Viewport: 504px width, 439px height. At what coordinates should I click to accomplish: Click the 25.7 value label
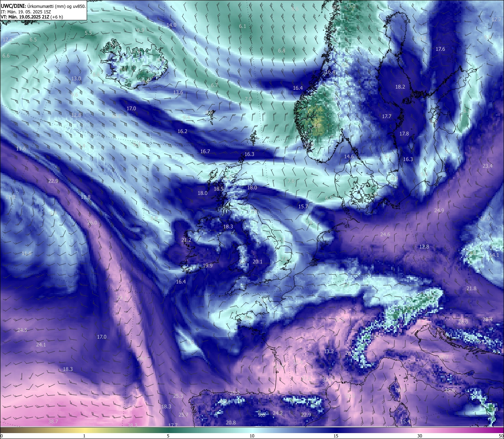[x=183, y=415]
